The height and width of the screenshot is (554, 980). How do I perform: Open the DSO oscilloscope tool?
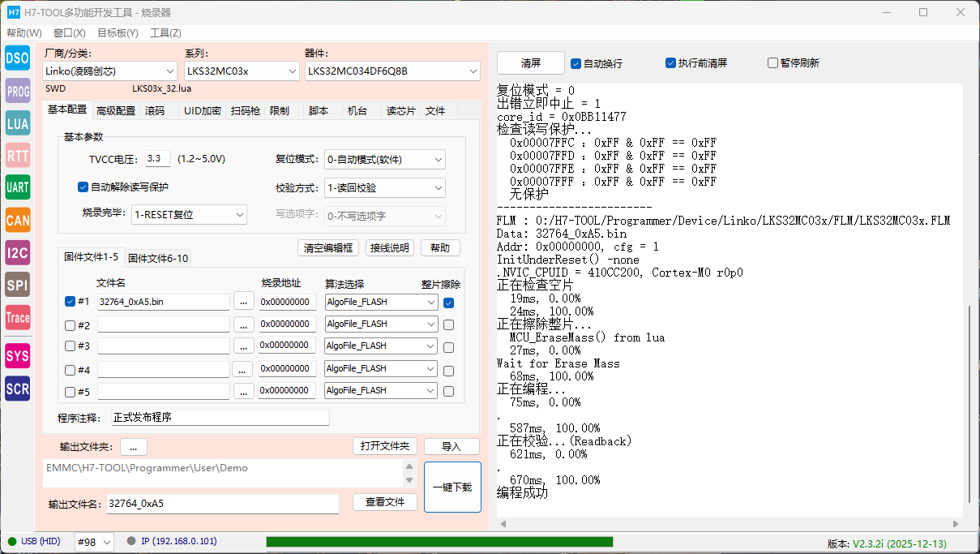[17, 58]
